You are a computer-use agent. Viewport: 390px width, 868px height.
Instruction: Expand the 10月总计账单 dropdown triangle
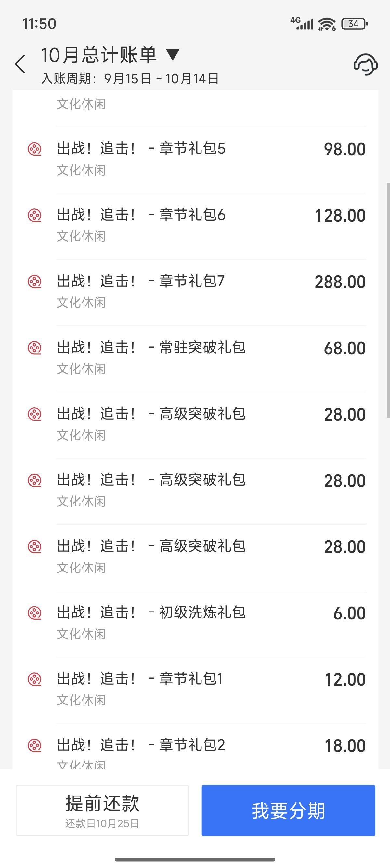(x=173, y=55)
